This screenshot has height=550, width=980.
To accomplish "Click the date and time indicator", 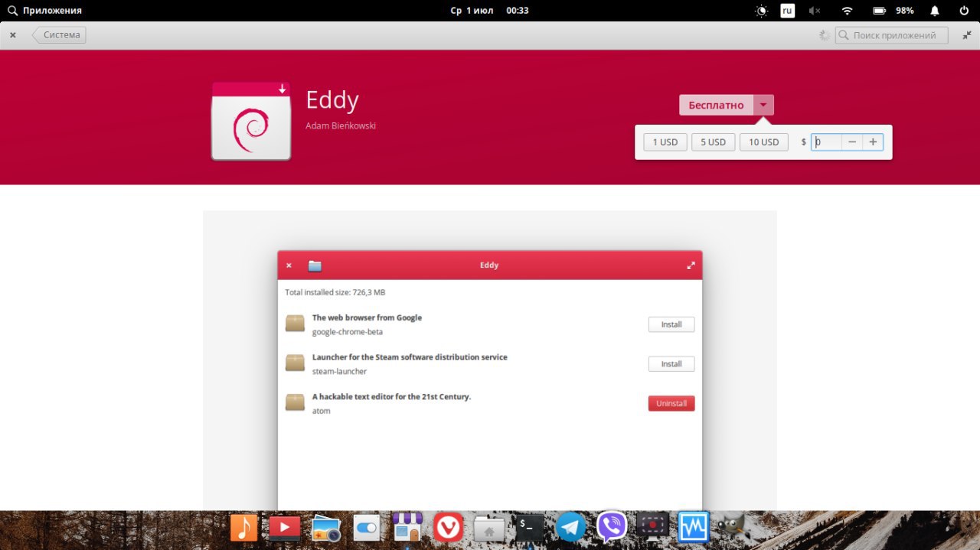I will [x=489, y=11].
